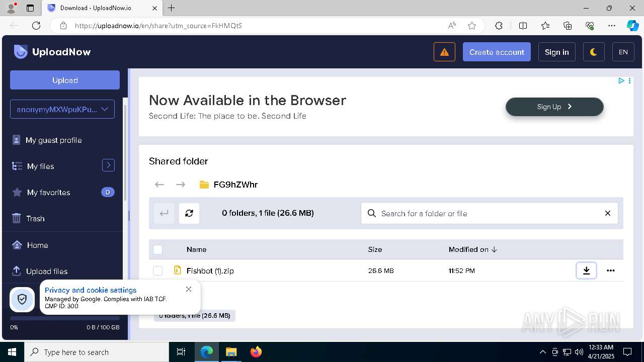Click the ad options dots
644x362 pixels.
pos(629,80)
